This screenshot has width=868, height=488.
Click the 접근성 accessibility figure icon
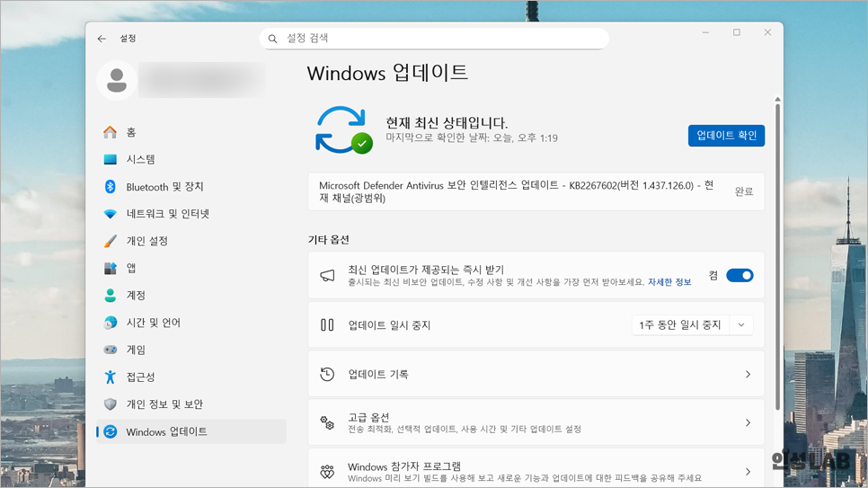111,377
